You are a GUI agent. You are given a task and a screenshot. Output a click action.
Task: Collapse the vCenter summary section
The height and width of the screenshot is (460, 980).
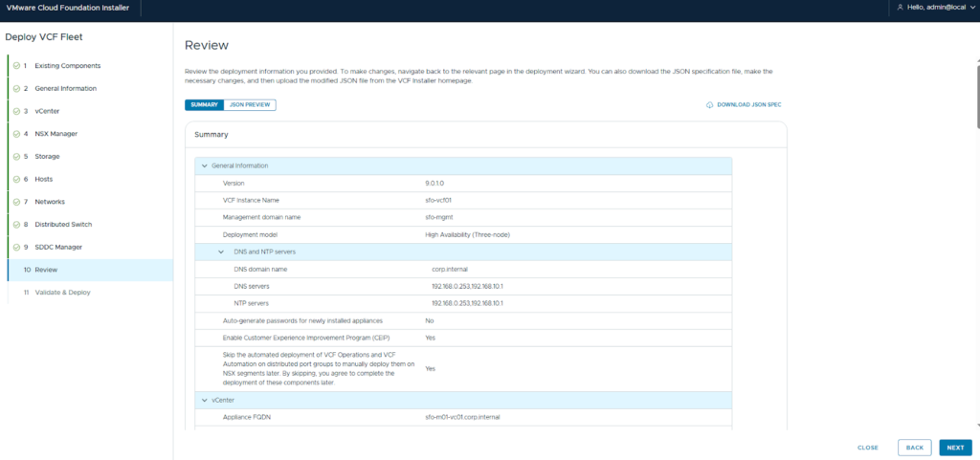[204, 400]
